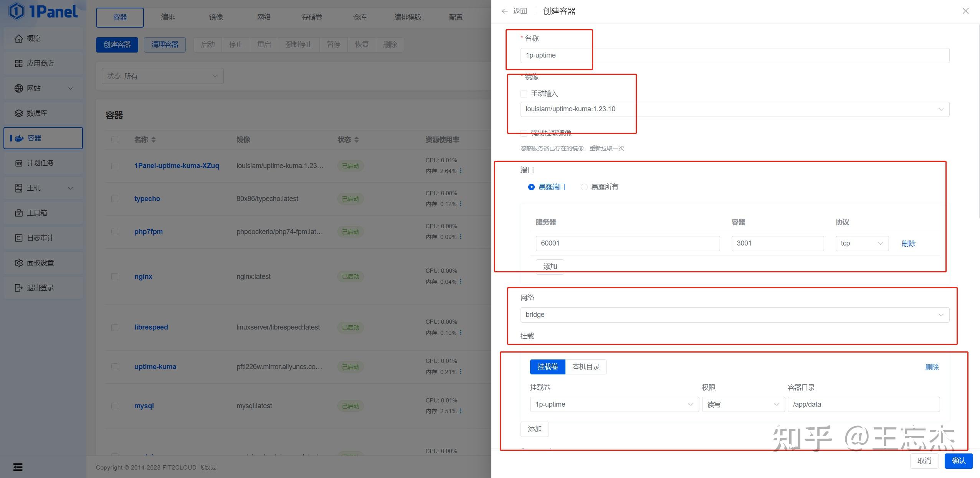
Task: Collapse the sidebar with bottom-left icon
Action: click(18, 467)
